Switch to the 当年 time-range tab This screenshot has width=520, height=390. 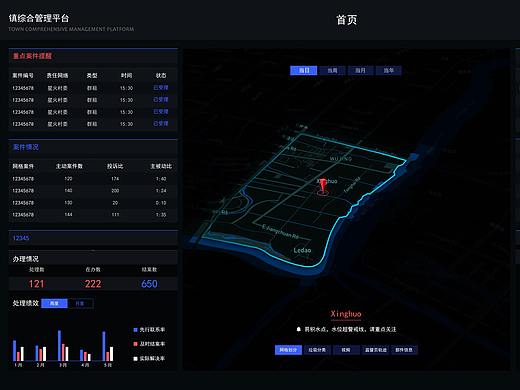click(x=388, y=71)
